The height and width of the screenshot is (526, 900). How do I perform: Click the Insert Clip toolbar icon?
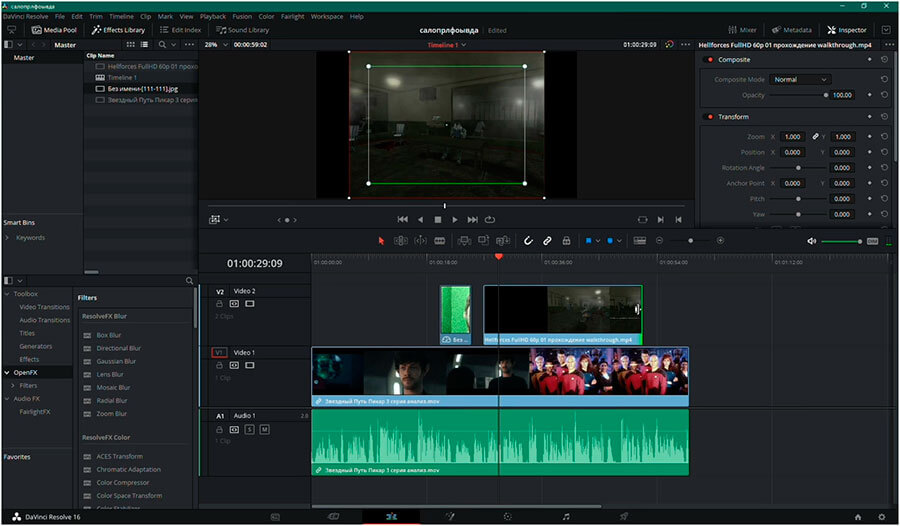(x=464, y=241)
